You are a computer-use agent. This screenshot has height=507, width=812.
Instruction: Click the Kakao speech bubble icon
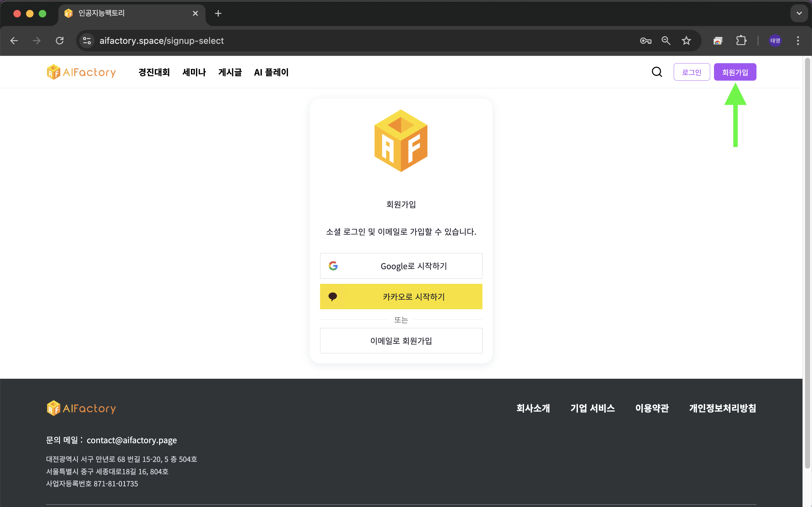333,297
